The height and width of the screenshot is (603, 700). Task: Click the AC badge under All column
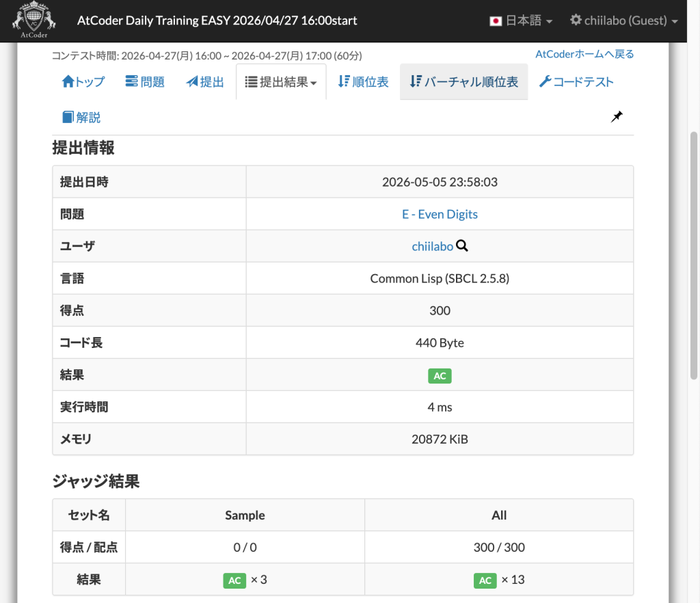point(485,580)
